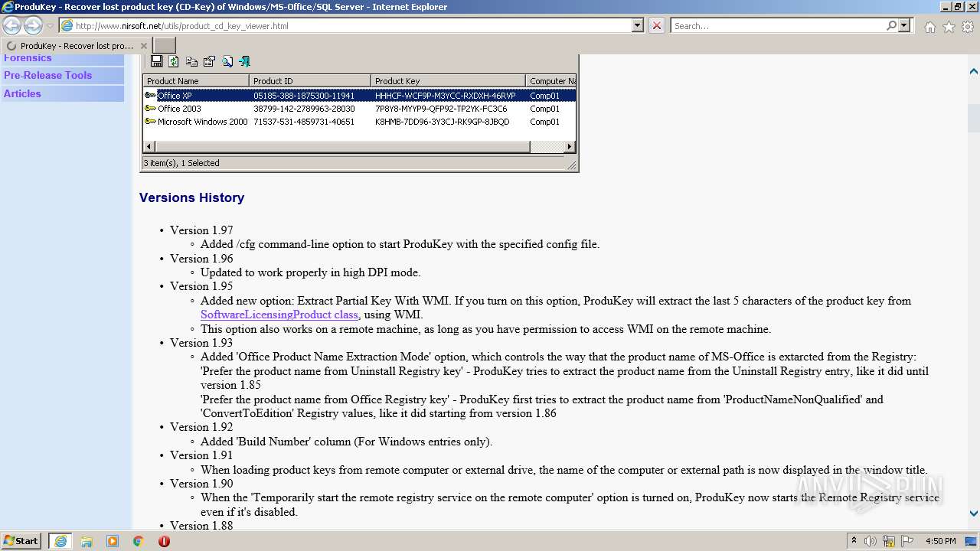Screen dimensions: 980x551
Task: Click the Save floppy icon in ProduKey screenshot
Action: click(x=156, y=61)
